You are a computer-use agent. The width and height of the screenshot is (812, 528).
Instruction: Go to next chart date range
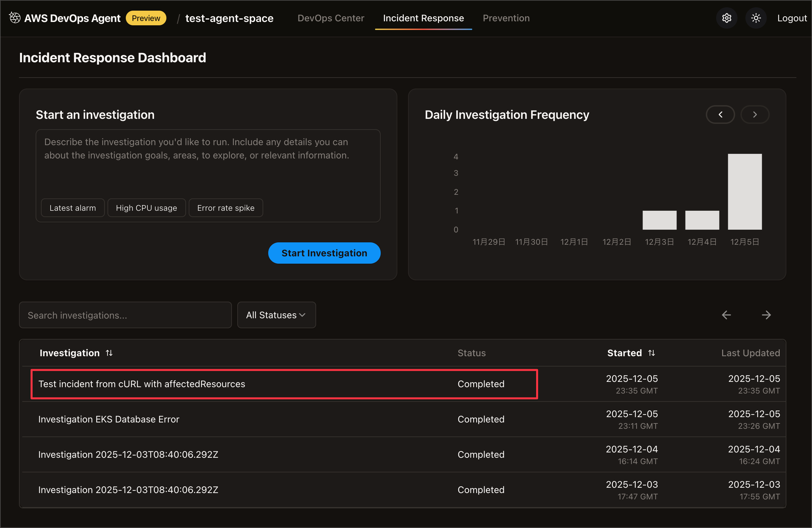(755, 115)
